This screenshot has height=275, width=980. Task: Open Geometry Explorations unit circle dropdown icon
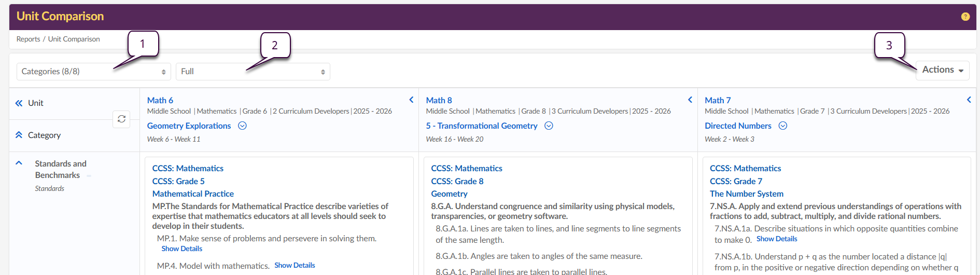pos(242,126)
